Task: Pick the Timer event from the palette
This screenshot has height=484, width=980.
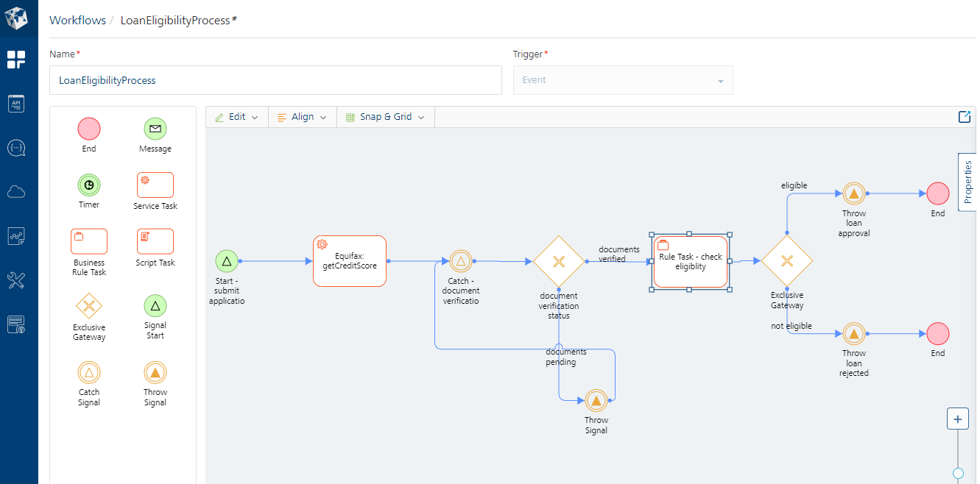Action: click(x=89, y=185)
